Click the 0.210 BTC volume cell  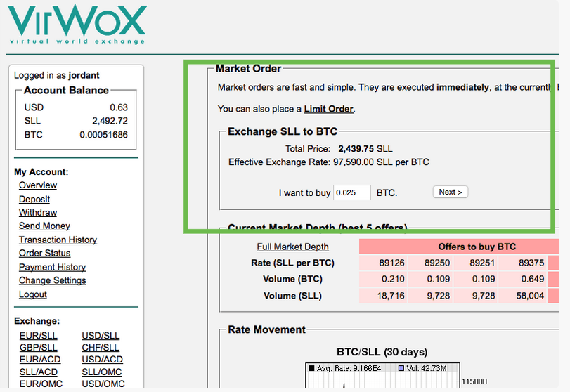(383, 279)
